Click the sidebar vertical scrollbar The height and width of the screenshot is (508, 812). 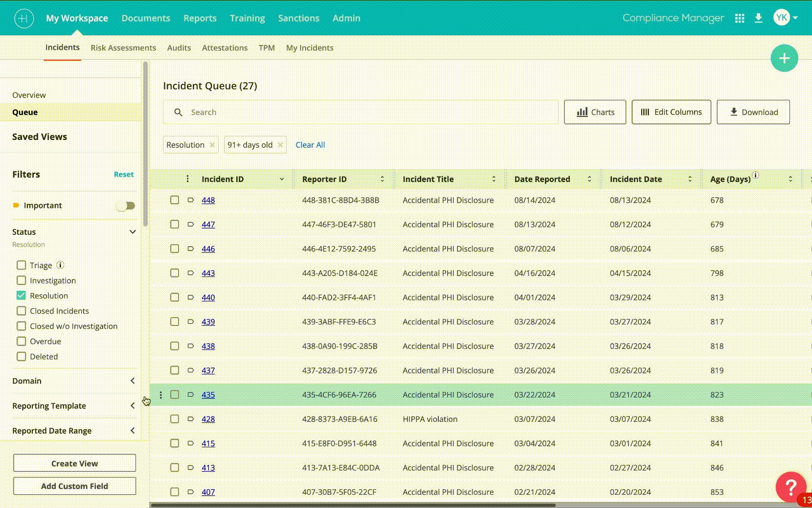pyautogui.click(x=145, y=144)
